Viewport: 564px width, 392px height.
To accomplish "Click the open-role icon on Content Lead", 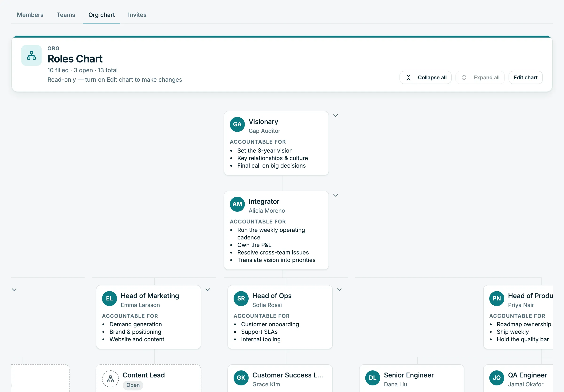I will (x=110, y=379).
